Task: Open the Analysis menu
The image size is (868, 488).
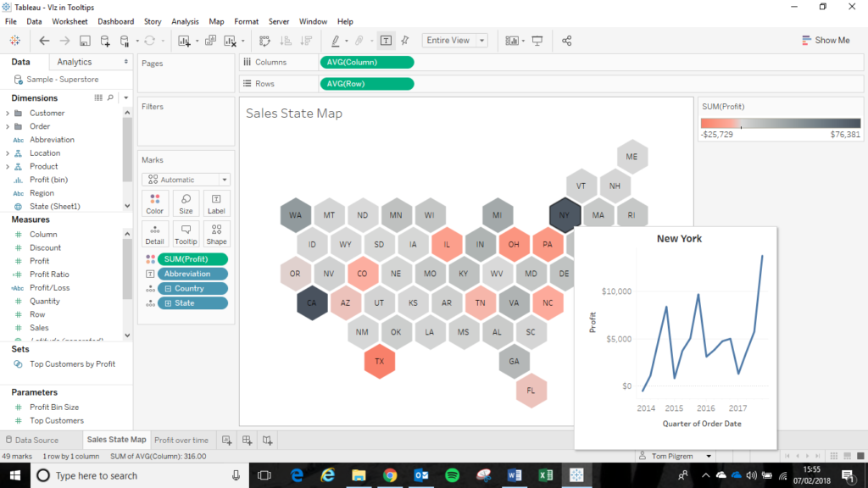Action: tap(185, 21)
